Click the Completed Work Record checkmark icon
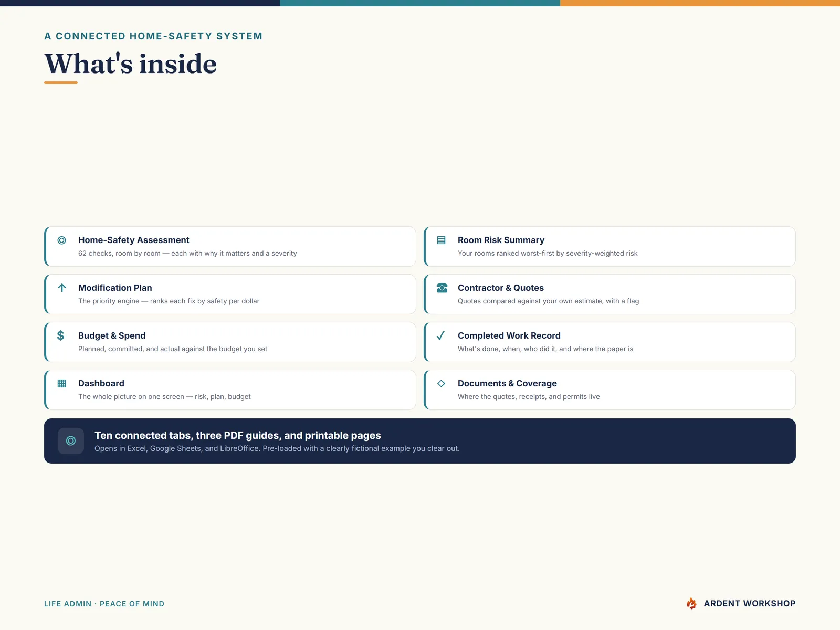840x630 pixels. 441,335
